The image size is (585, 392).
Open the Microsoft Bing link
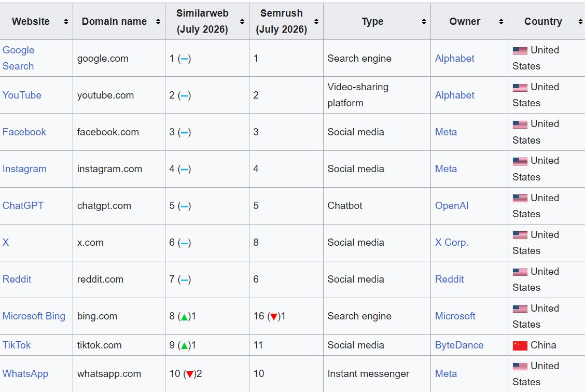pos(34,316)
